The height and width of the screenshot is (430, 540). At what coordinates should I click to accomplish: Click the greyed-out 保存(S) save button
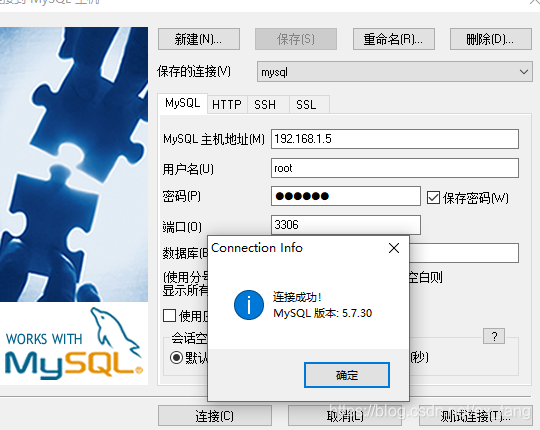point(296,39)
